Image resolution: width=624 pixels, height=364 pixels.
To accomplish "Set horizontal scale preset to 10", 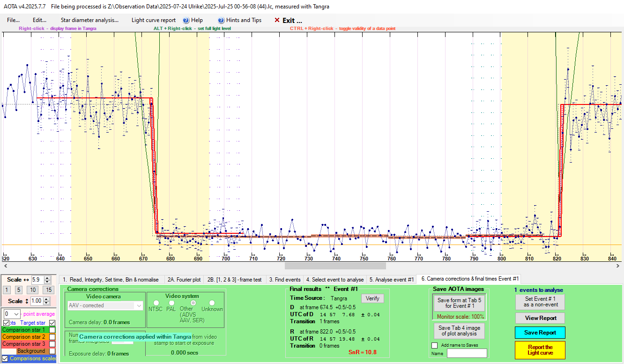I will (x=33, y=290).
